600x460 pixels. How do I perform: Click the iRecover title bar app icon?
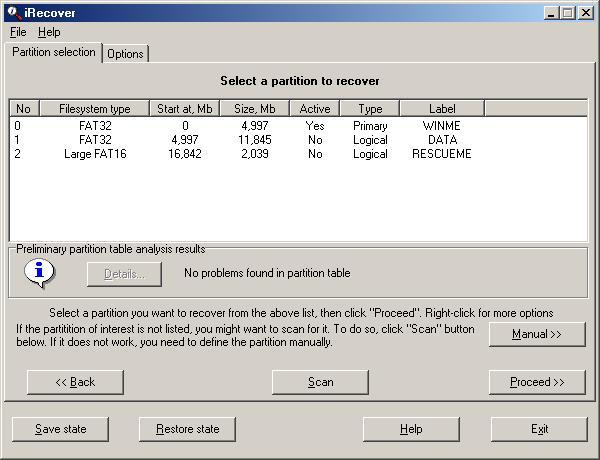point(12,12)
